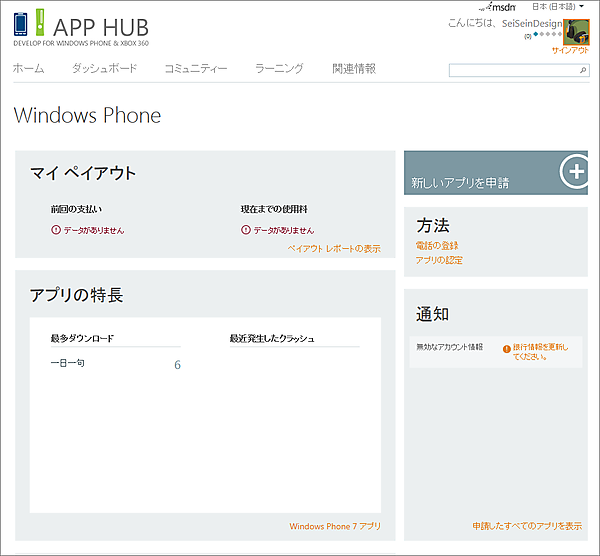Focus the search input field
The height and width of the screenshot is (556, 600).
pyautogui.click(x=512, y=71)
